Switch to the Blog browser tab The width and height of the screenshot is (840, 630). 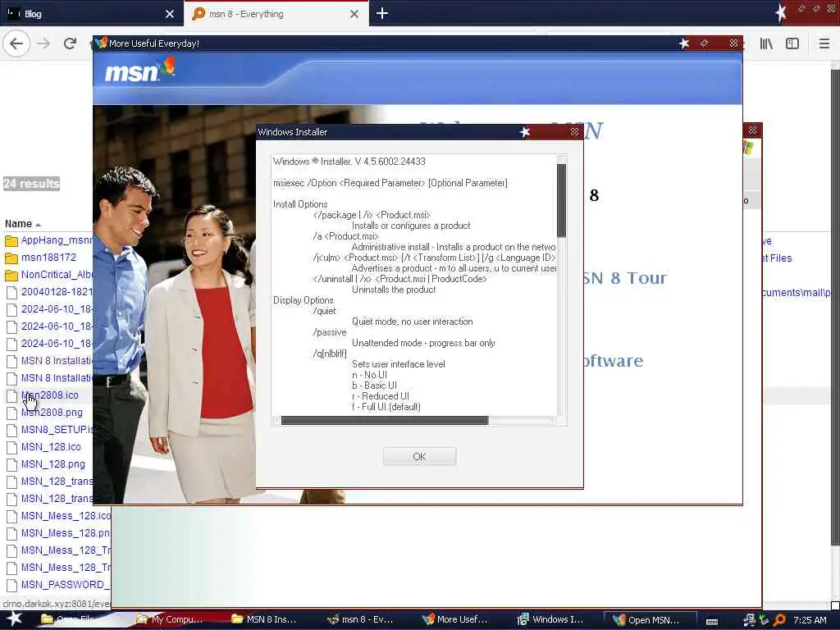click(x=92, y=14)
